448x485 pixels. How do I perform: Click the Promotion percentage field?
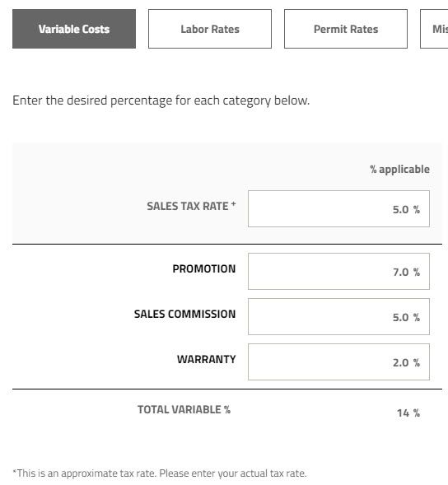tap(338, 271)
